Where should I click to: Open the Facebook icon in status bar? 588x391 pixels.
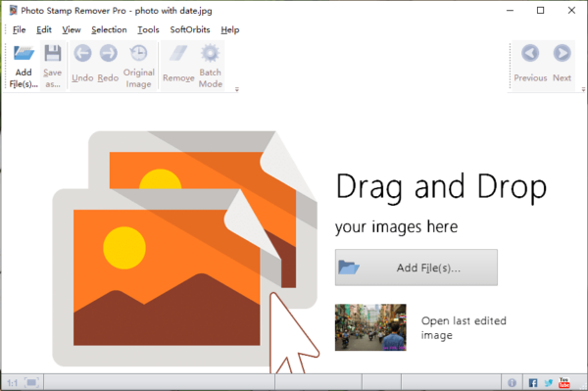click(x=533, y=383)
